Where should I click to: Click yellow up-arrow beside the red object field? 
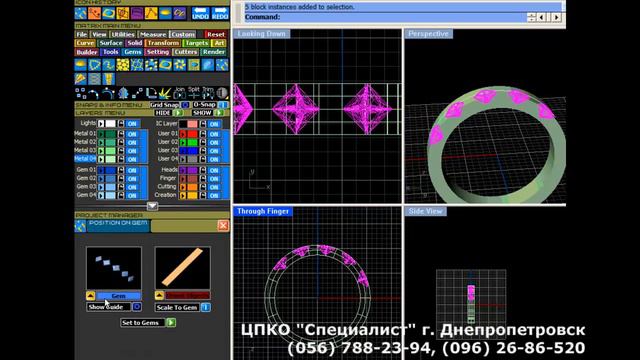159,296
